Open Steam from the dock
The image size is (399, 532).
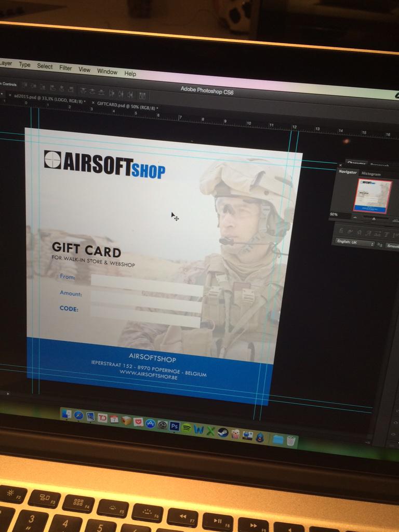[x=223, y=432]
